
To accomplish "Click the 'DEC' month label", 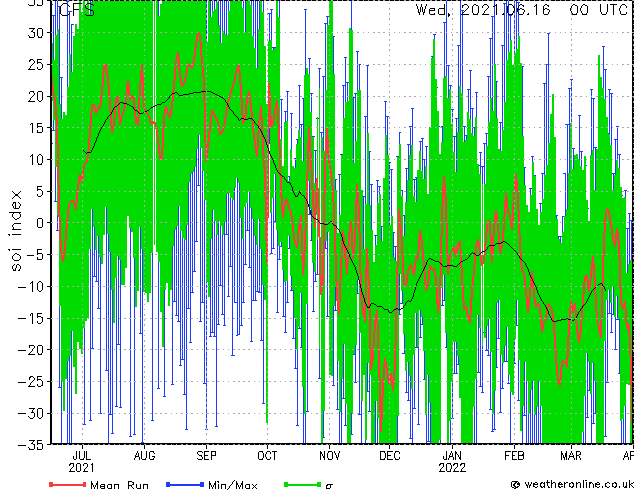I will coord(389,456).
